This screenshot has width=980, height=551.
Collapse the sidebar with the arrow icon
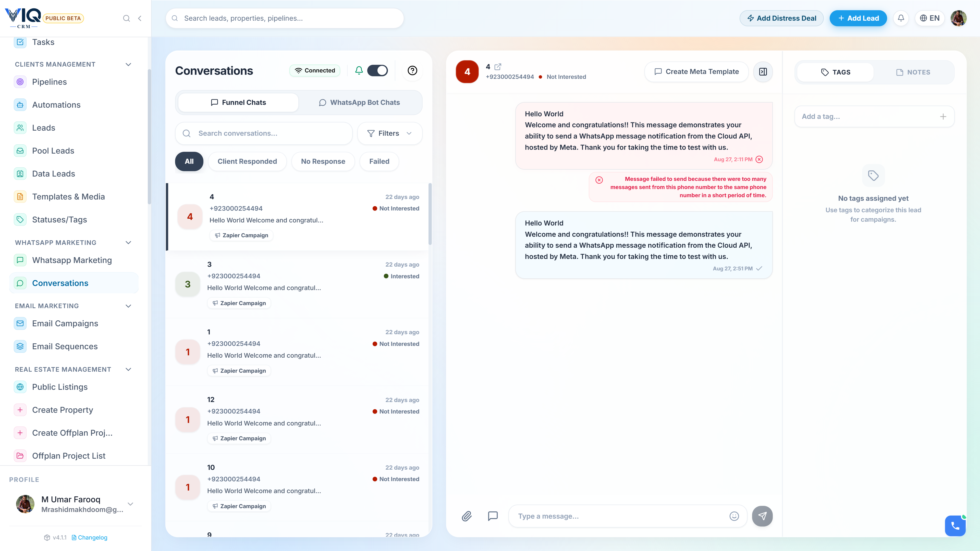(x=140, y=18)
